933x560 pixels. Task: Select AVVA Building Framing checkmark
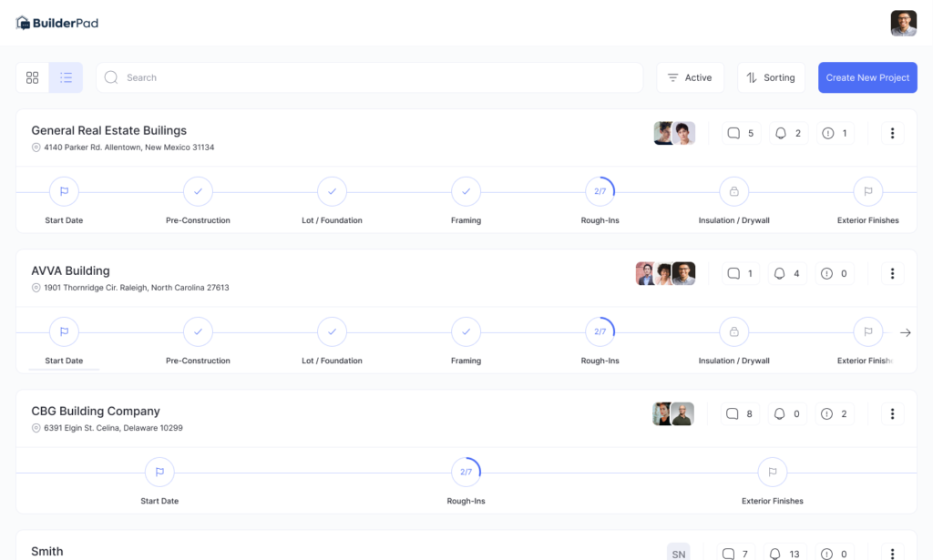tap(466, 331)
